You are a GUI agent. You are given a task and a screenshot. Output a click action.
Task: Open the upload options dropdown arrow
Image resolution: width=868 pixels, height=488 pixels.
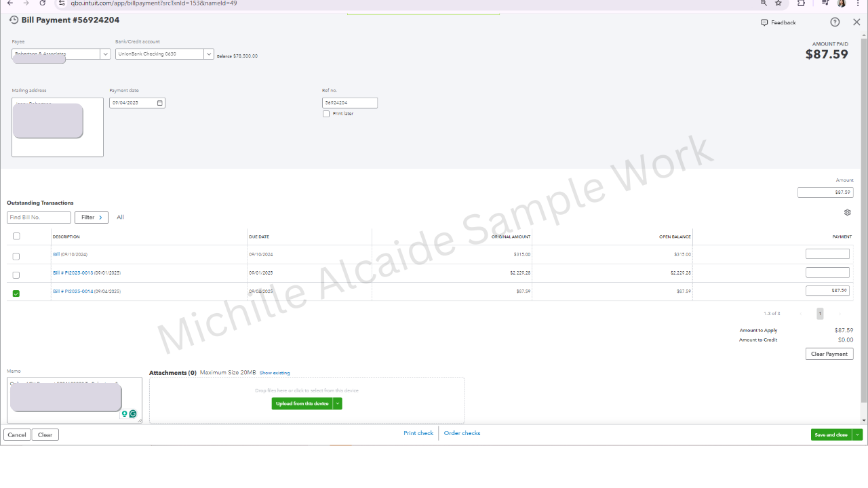click(337, 403)
